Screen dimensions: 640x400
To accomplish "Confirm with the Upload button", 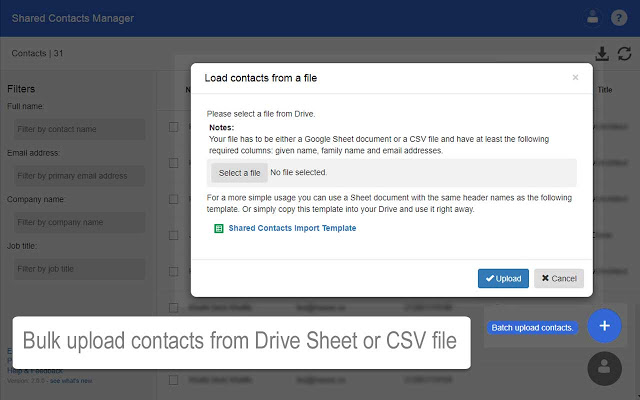I will pos(503,278).
